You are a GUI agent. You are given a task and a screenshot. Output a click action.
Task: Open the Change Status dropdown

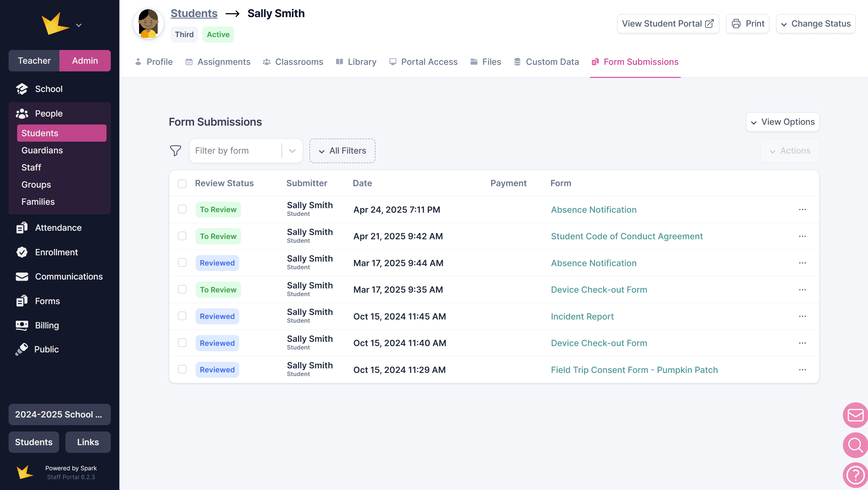click(815, 24)
